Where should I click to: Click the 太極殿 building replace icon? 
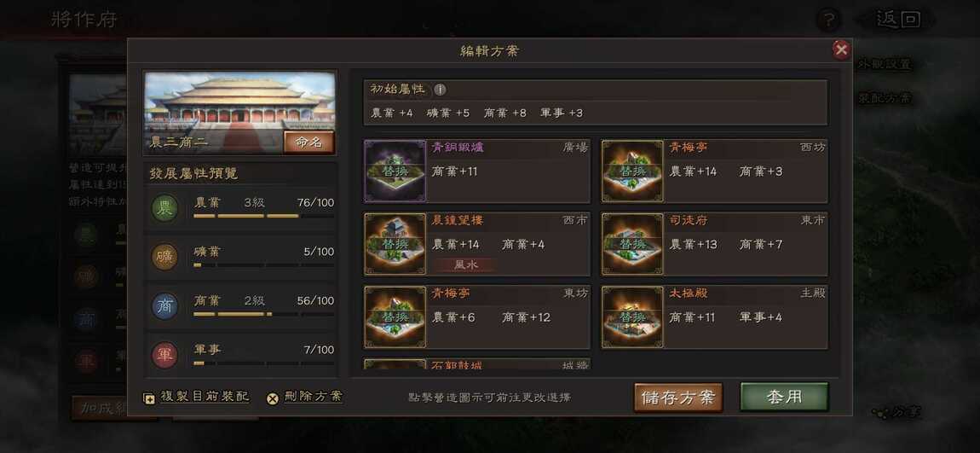tap(632, 317)
